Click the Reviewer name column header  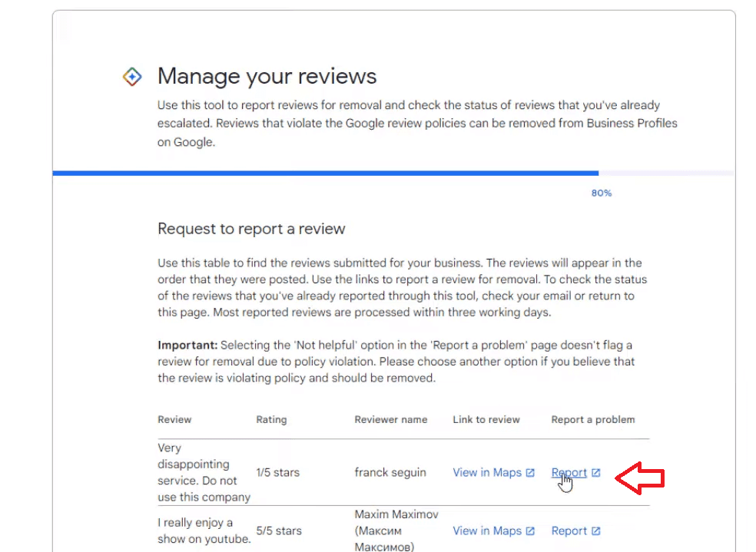point(391,419)
